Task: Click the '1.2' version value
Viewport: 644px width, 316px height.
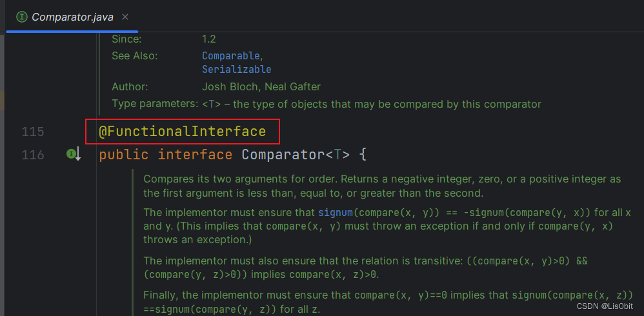Action: click(x=208, y=39)
